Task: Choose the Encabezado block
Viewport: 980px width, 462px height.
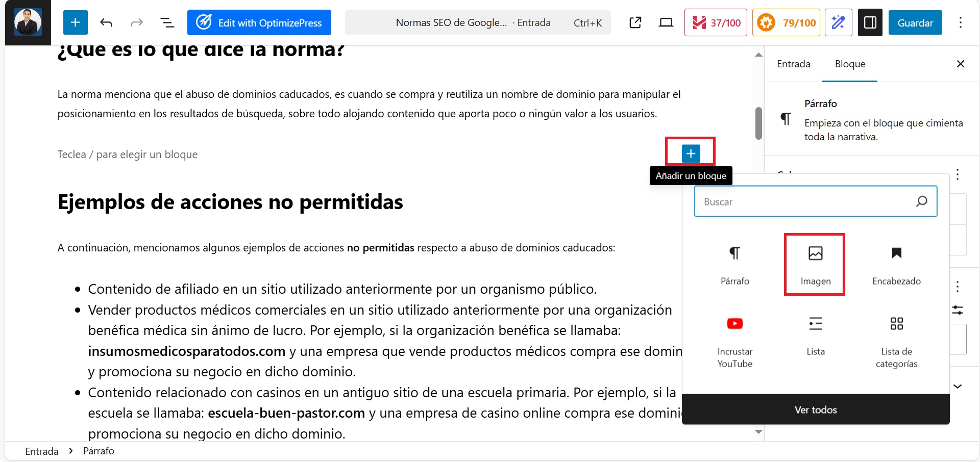Action: tap(896, 264)
